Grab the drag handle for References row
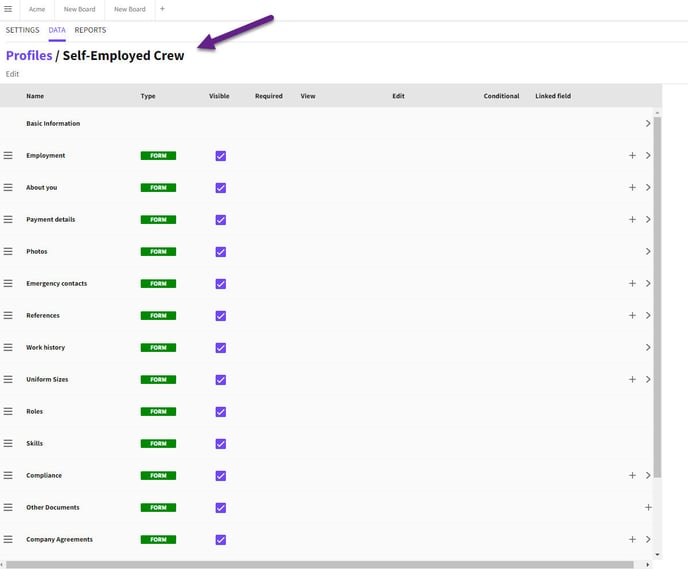 click(x=8, y=315)
